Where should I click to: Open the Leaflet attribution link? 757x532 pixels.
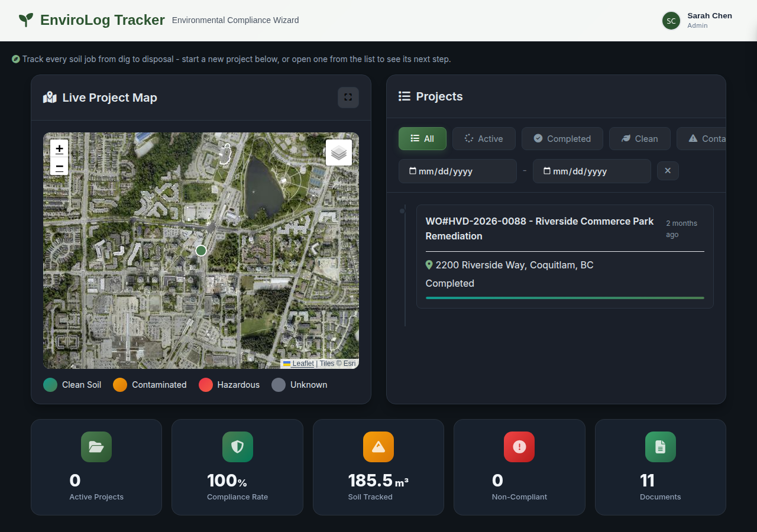click(x=299, y=364)
